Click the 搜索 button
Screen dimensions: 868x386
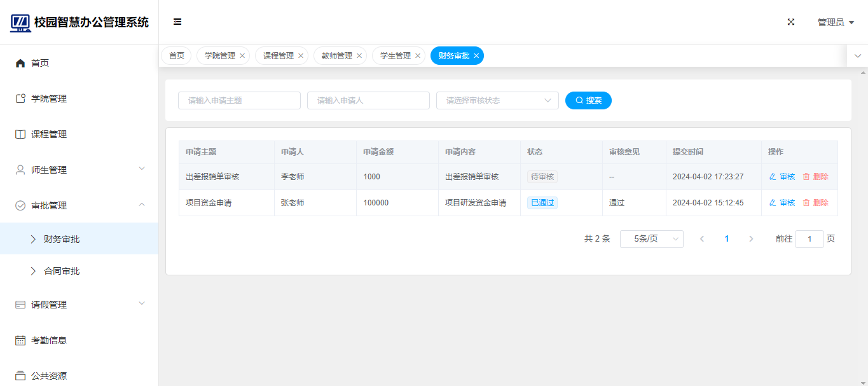click(588, 100)
